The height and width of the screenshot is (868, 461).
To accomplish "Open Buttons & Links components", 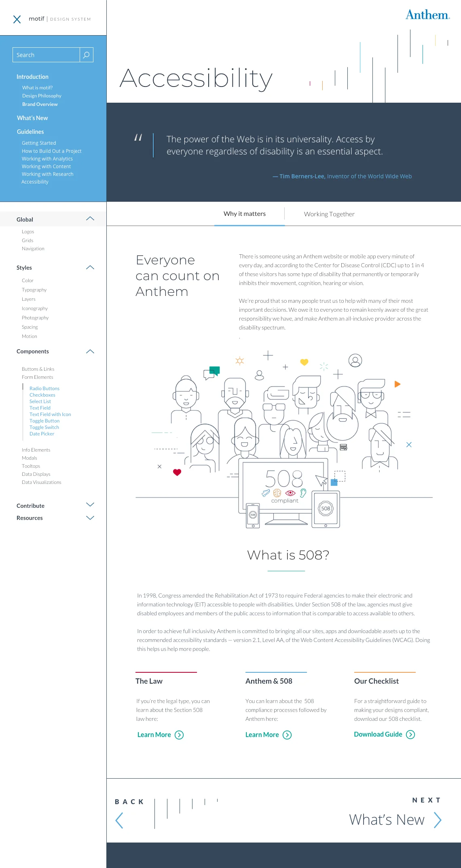I will click(38, 369).
